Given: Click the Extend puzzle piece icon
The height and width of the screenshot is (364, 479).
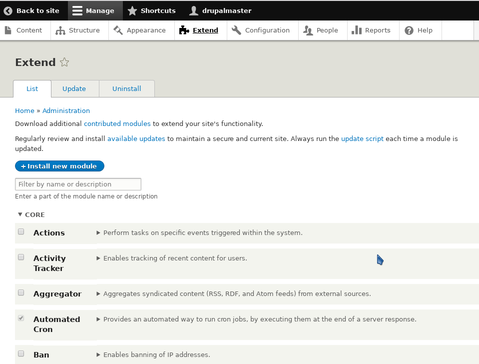Looking at the screenshot, I should coord(184,30).
